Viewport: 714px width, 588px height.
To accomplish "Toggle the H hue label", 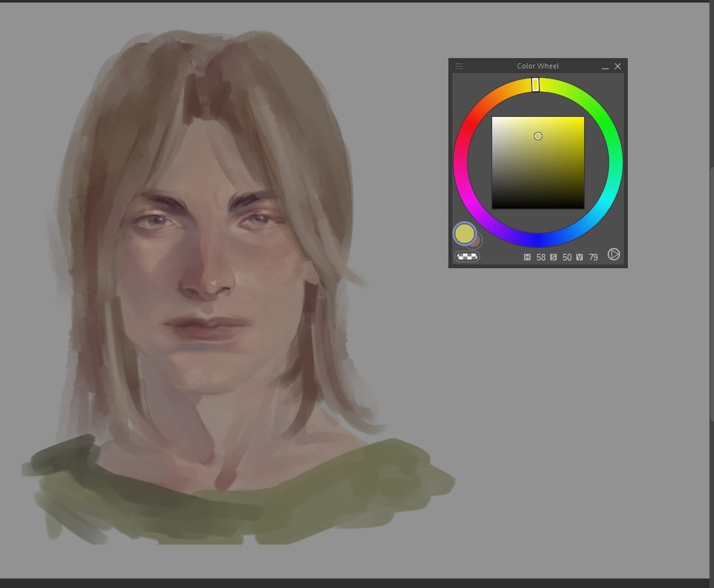I will (527, 257).
